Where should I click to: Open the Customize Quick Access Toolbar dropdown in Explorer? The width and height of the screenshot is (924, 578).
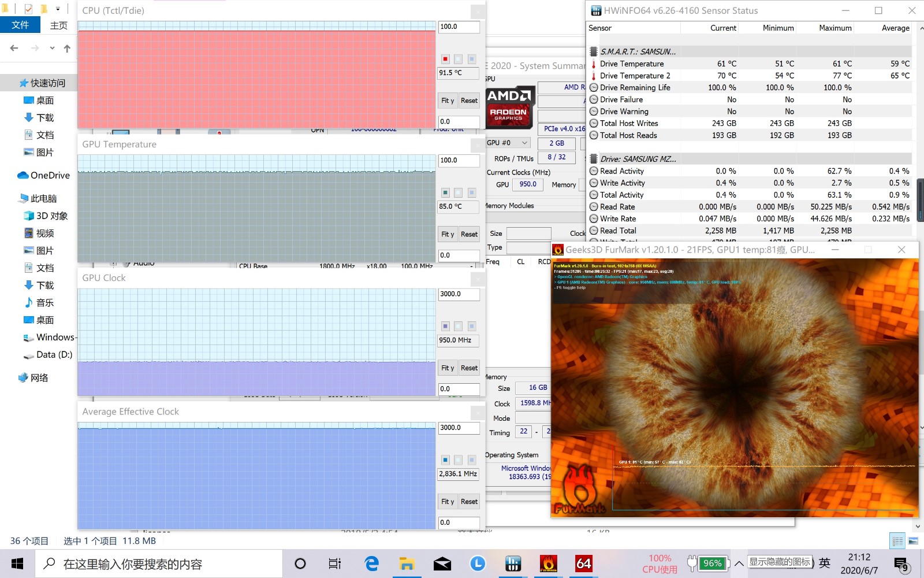tap(58, 9)
